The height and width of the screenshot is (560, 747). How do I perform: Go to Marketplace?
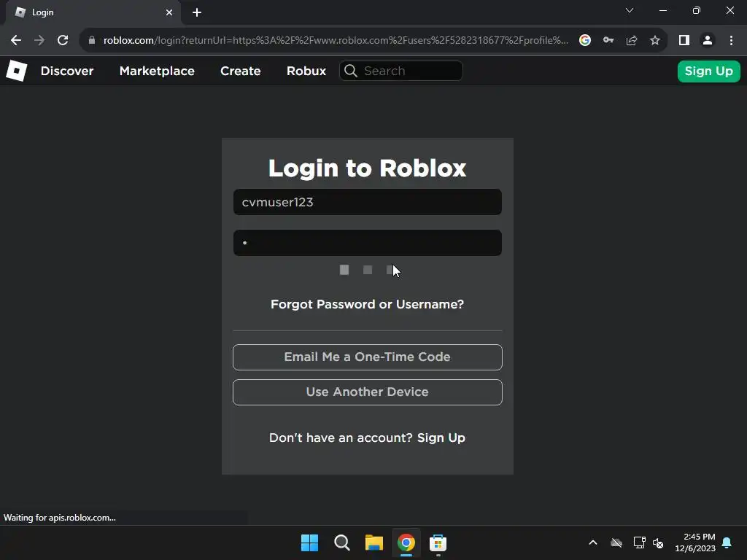tap(157, 71)
